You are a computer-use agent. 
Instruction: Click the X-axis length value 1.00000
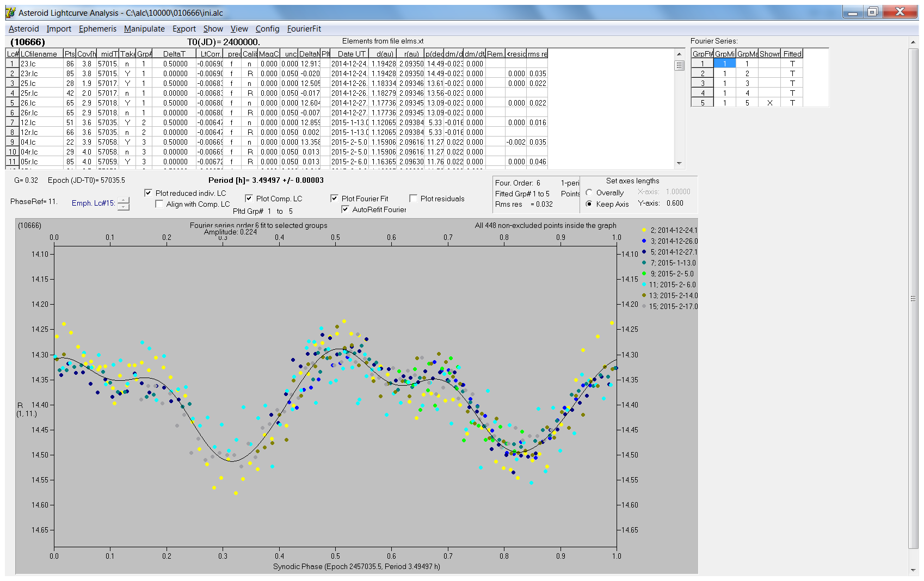pos(678,191)
